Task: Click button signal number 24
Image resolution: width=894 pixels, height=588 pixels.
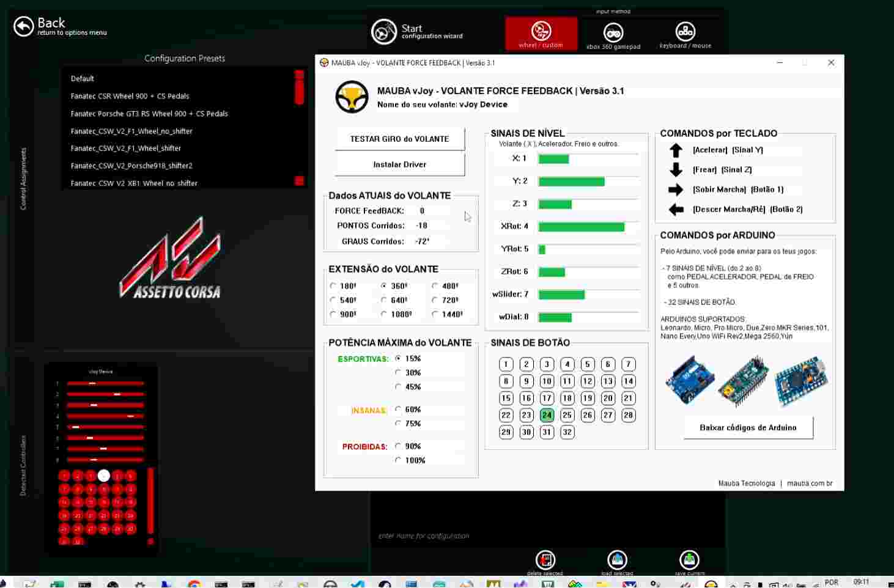Action: [x=547, y=415]
